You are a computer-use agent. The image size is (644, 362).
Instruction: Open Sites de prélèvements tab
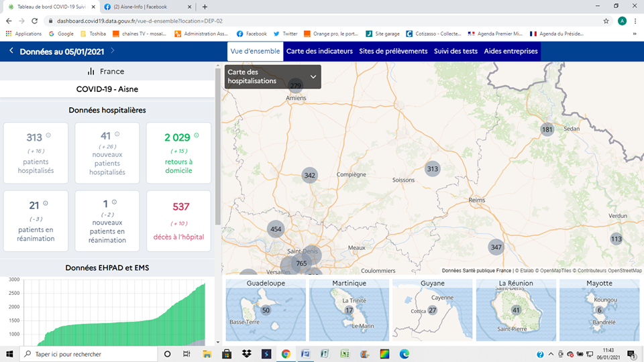pyautogui.click(x=393, y=51)
